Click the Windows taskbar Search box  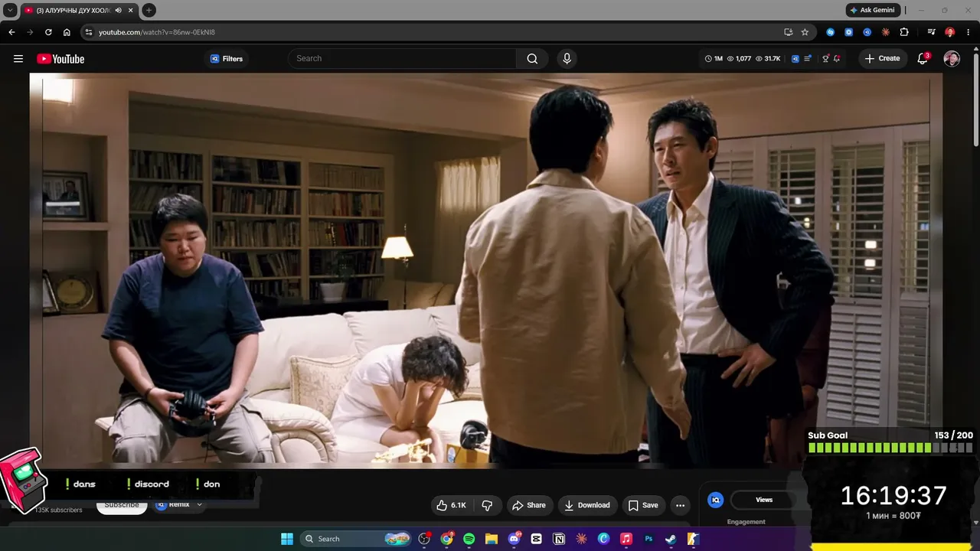(x=358, y=539)
